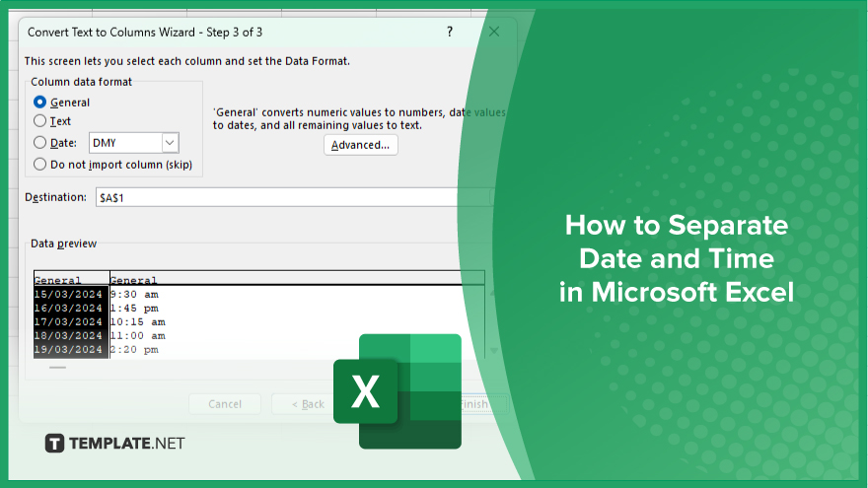Click the Cancel button
This screenshot has height=488, width=868.
(x=225, y=404)
